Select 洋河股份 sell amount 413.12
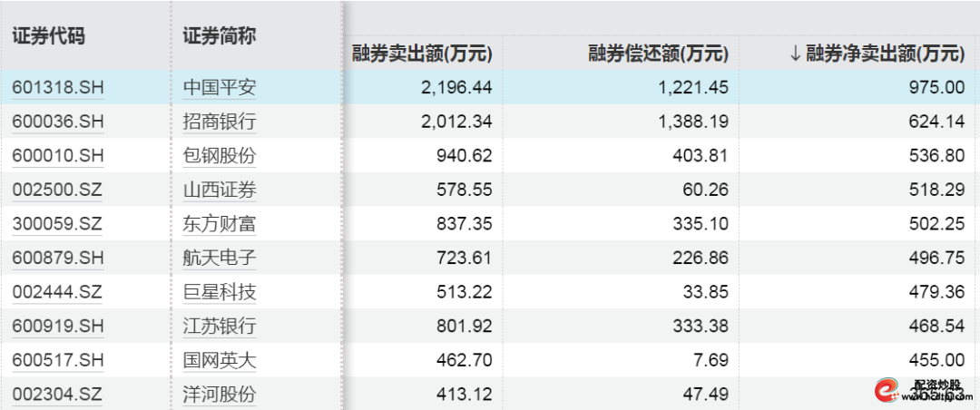 pyautogui.click(x=465, y=395)
